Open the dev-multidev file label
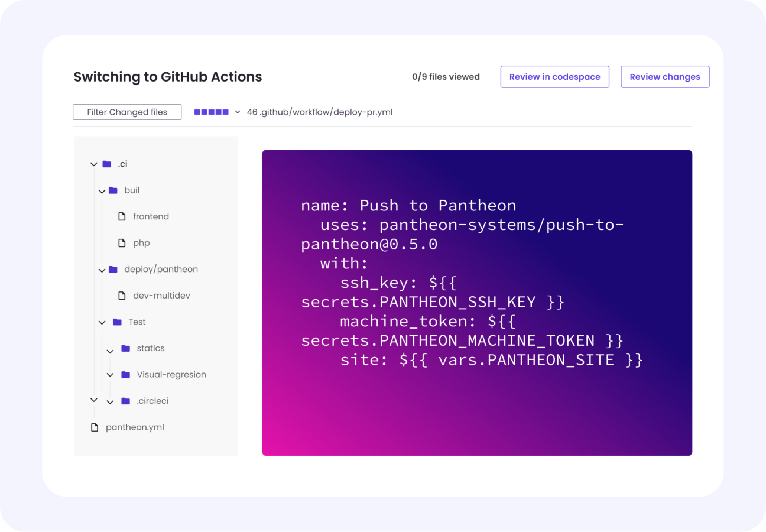This screenshot has width=766, height=532. (x=161, y=296)
